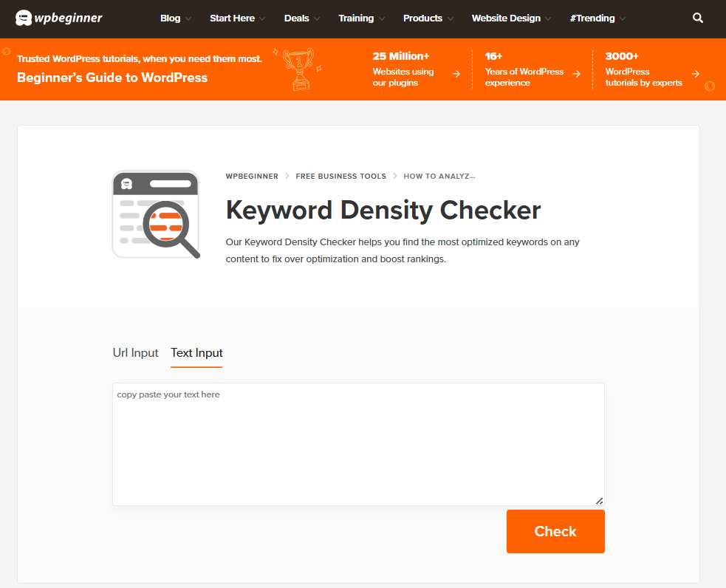This screenshot has width=726, height=588.
Task: Expand the Training menu chevron
Action: pyautogui.click(x=382, y=19)
